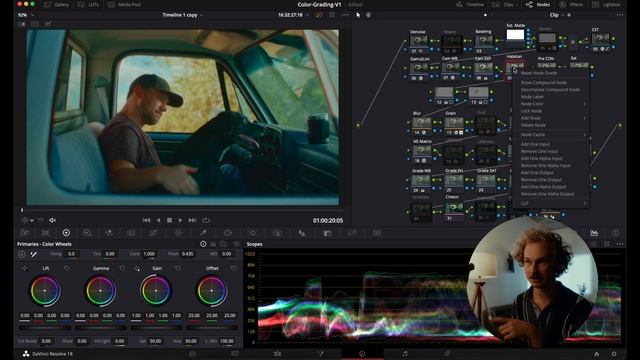Click the Pivot 0.435 field
Screen dimensions: 640x360
187,254
